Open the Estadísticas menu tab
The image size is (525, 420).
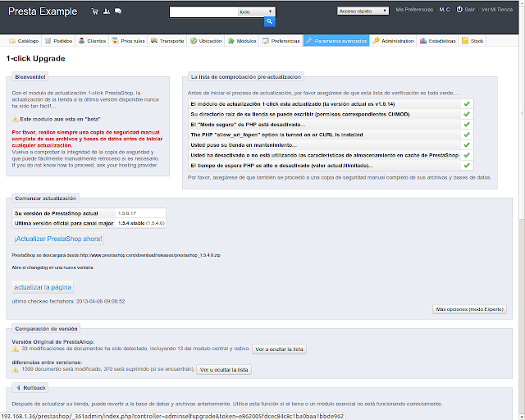click(x=437, y=41)
